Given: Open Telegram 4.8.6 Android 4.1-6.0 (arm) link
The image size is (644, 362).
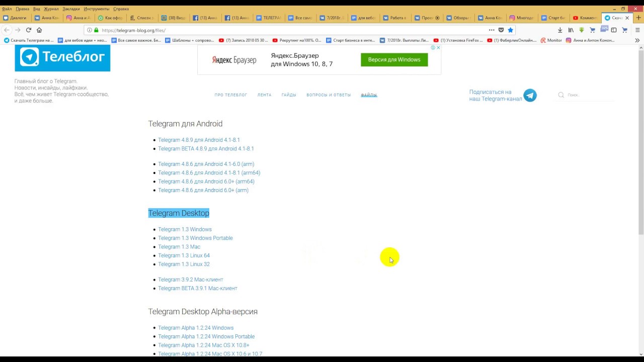Looking at the screenshot, I should (x=206, y=164).
